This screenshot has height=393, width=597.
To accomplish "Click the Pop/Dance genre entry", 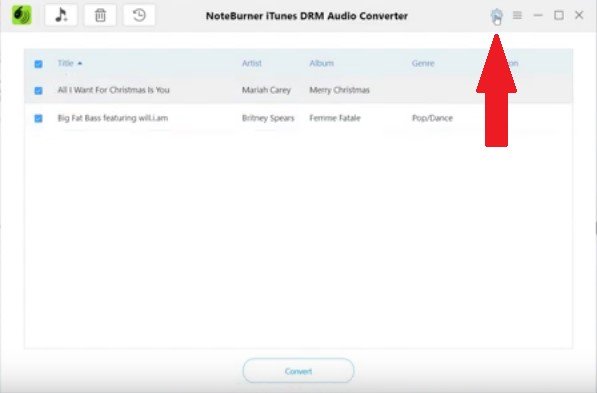I will (432, 118).
